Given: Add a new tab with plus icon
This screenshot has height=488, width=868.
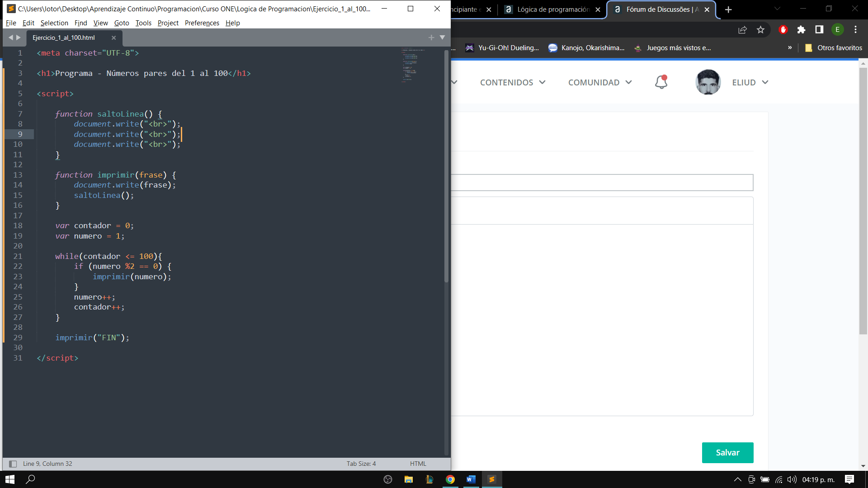Looking at the screenshot, I should click(x=431, y=38).
